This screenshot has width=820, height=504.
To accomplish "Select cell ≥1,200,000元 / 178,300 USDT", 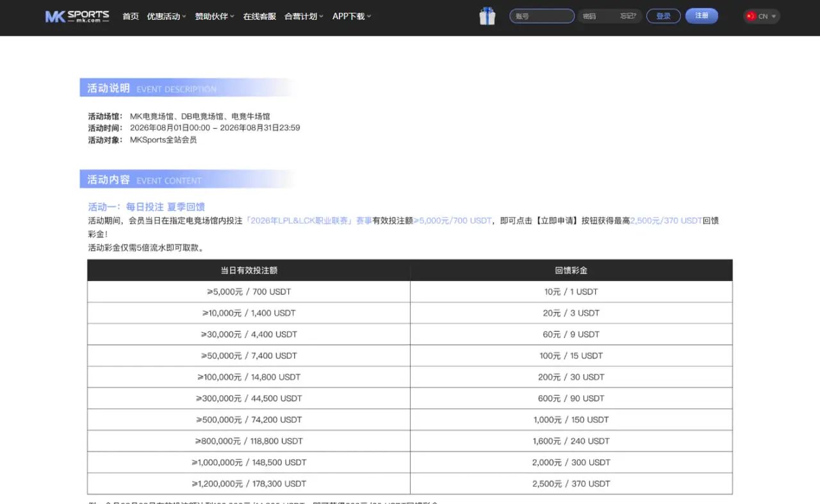I will (249, 484).
